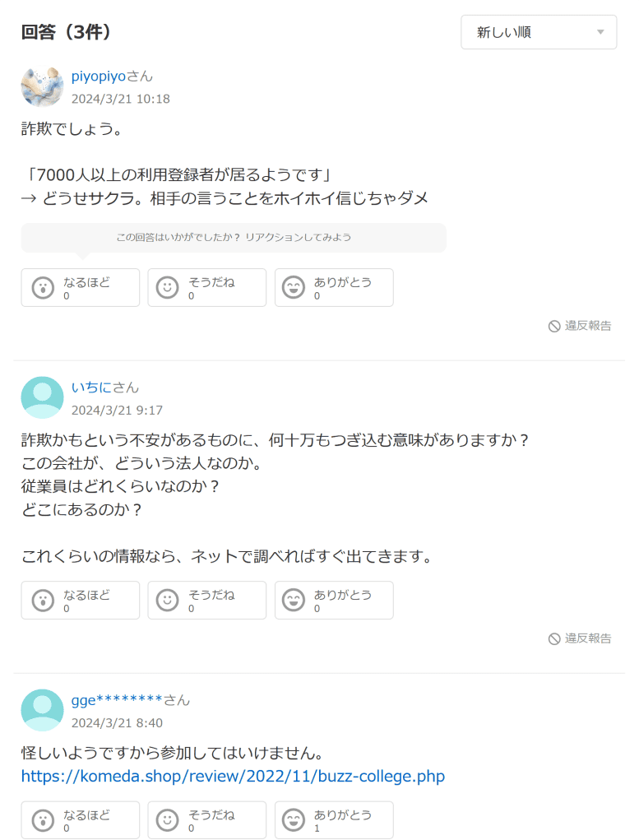Click いちに's default avatar icon
The width and height of the screenshot is (639, 840).
[x=42, y=397]
